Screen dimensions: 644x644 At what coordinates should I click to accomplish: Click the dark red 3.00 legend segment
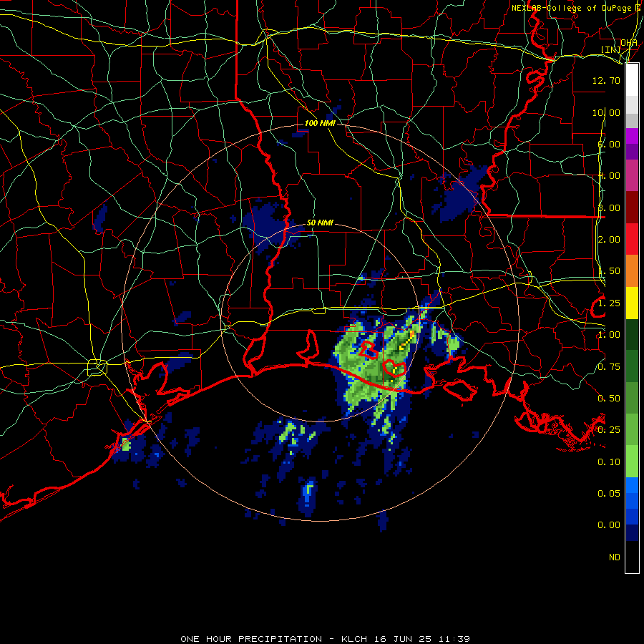point(632,208)
